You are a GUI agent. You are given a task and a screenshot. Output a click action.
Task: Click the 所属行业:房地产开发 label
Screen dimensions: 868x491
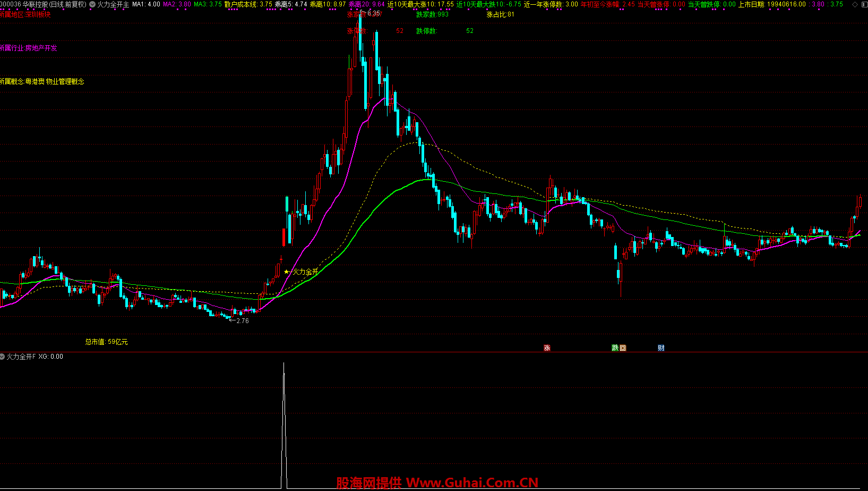point(28,48)
